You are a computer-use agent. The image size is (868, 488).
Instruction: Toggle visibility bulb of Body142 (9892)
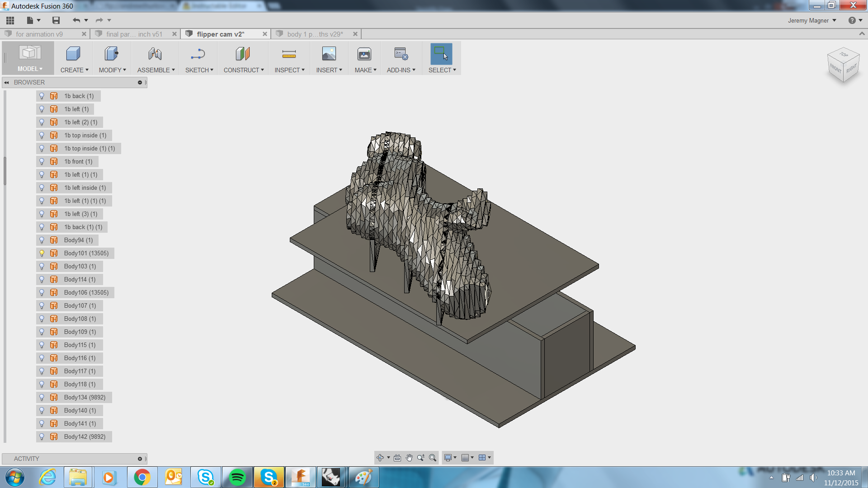[42, 437]
